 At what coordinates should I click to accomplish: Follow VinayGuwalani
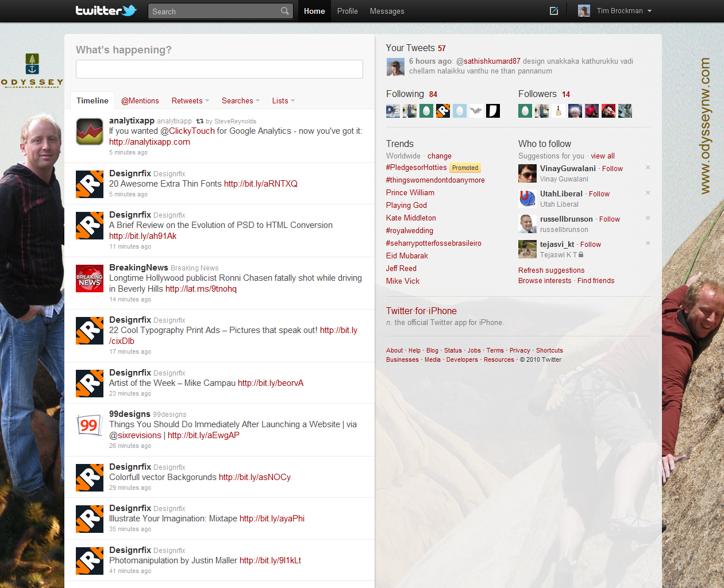point(613,169)
